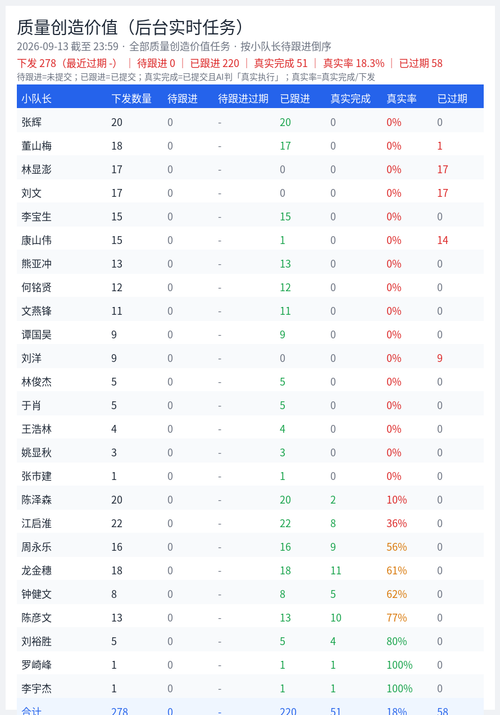Select team leader name 董山梅
The height and width of the screenshot is (715, 500).
36,146
